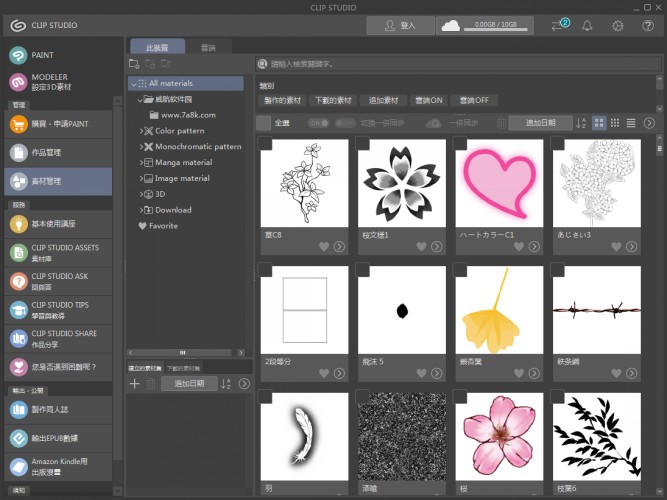Open the MODELER 3D material setup
Screen dimensions: 667x500
pyautogui.click(x=40, y=82)
